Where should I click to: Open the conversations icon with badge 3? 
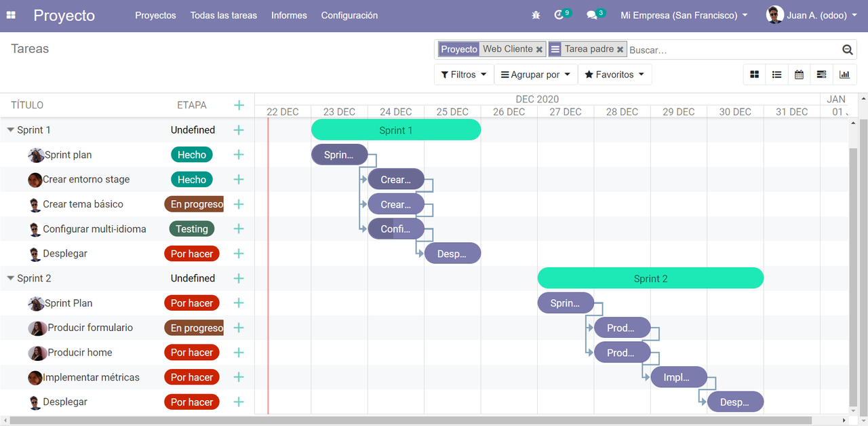592,15
